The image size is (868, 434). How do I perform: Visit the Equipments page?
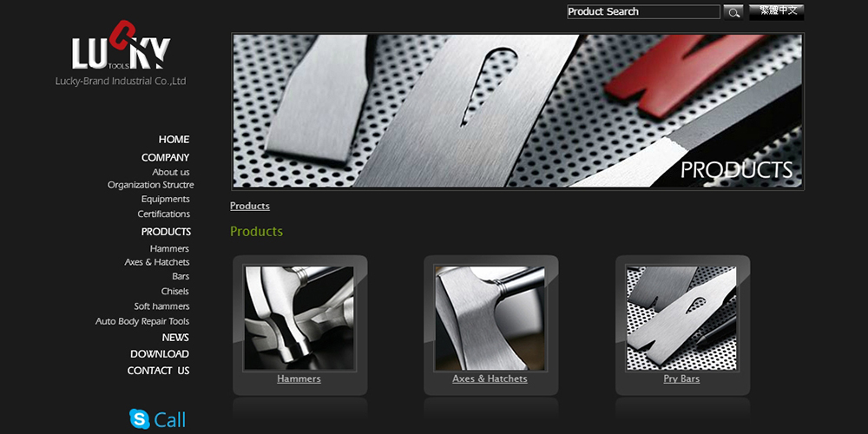[x=165, y=200]
